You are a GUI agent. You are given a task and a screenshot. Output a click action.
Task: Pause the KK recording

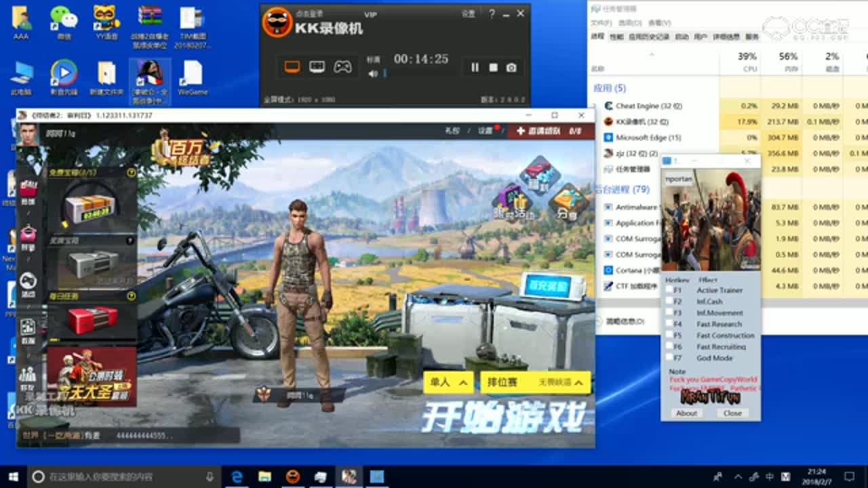(475, 67)
